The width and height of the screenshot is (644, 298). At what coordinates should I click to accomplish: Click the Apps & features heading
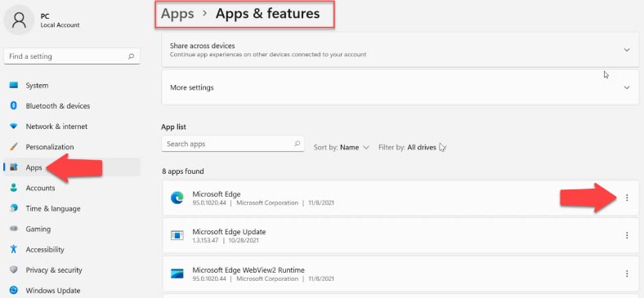click(268, 14)
